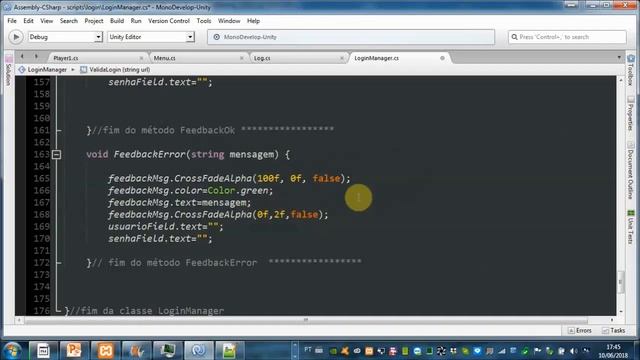Screen dimensions: 640x360
Task: Open the Tools menu
Action: coord(204,21)
